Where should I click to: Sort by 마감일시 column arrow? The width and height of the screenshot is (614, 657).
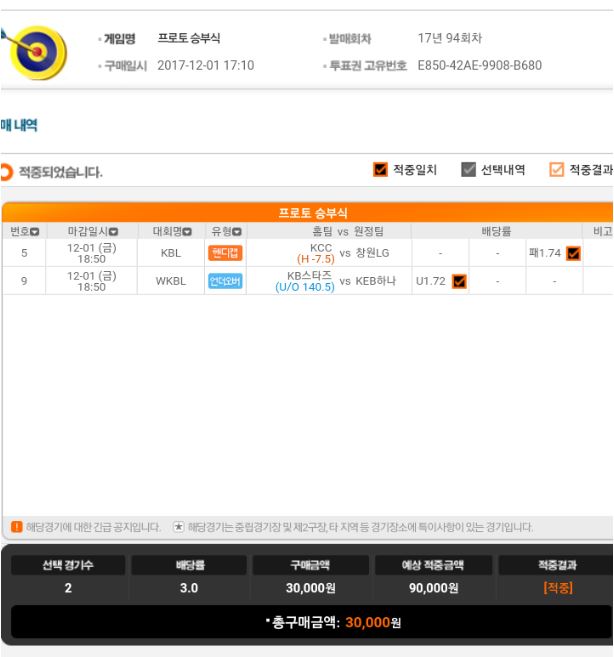tap(113, 232)
